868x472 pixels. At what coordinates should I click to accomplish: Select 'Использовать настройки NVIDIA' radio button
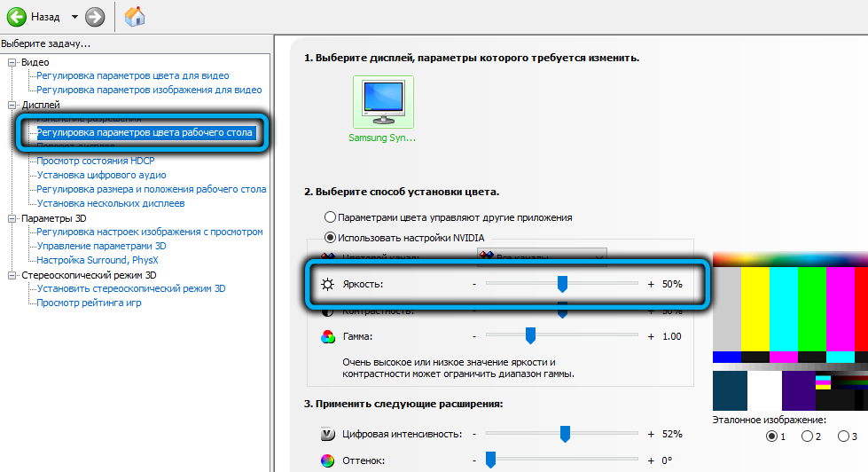331,237
